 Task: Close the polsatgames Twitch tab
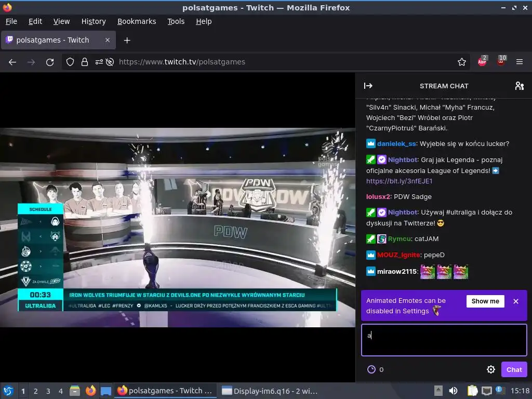[x=107, y=40]
